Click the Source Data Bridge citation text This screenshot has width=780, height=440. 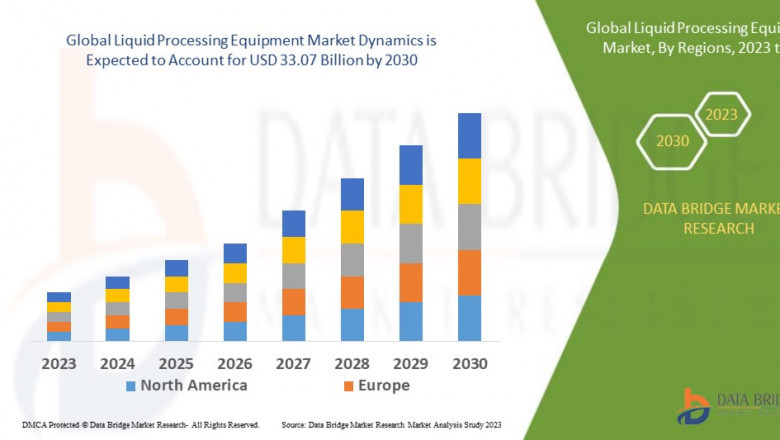(x=391, y=425)
